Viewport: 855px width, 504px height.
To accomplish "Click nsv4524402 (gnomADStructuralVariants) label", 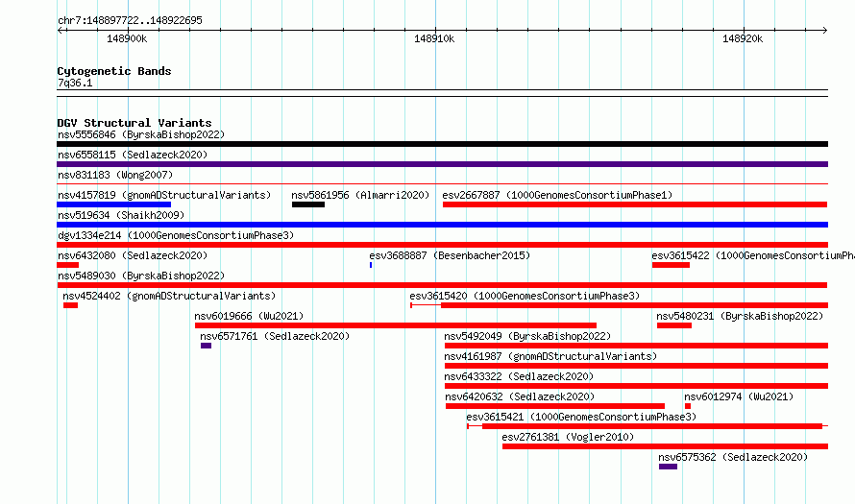I will pos(169,296).
